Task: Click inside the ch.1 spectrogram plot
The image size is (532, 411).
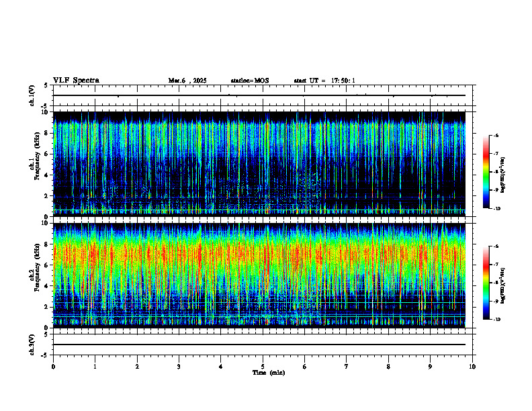Action: pos(259,164)
